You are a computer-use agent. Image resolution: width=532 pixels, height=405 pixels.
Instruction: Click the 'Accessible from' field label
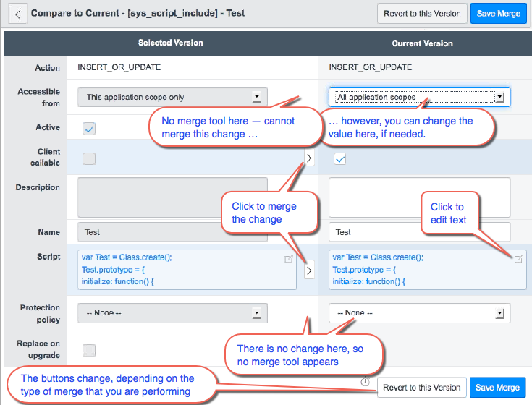click(39, 97)
